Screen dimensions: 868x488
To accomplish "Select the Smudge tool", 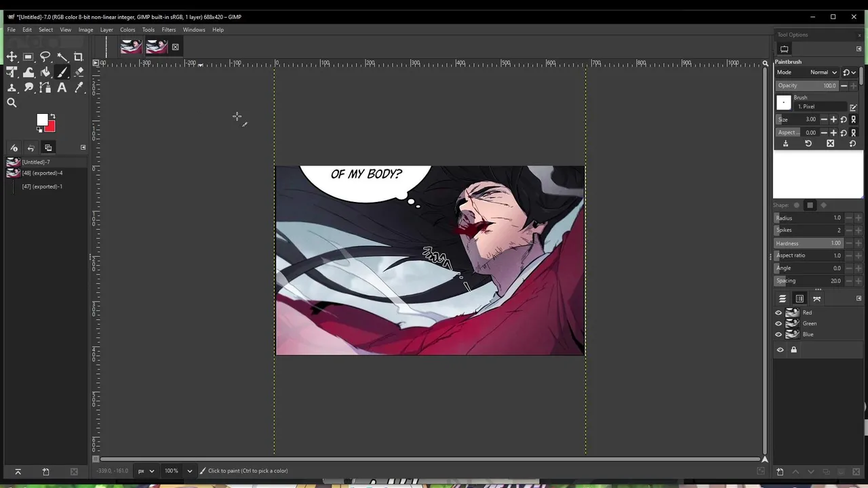I will click(x=28, y=87).
